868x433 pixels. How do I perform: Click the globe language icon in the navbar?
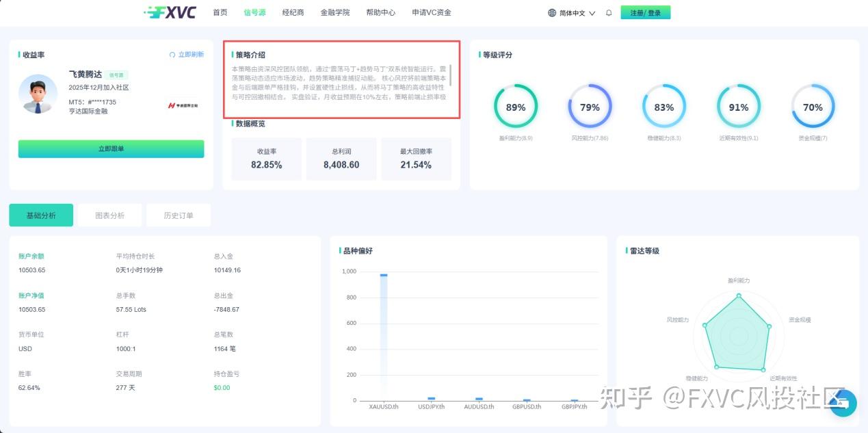click(551, 12)
